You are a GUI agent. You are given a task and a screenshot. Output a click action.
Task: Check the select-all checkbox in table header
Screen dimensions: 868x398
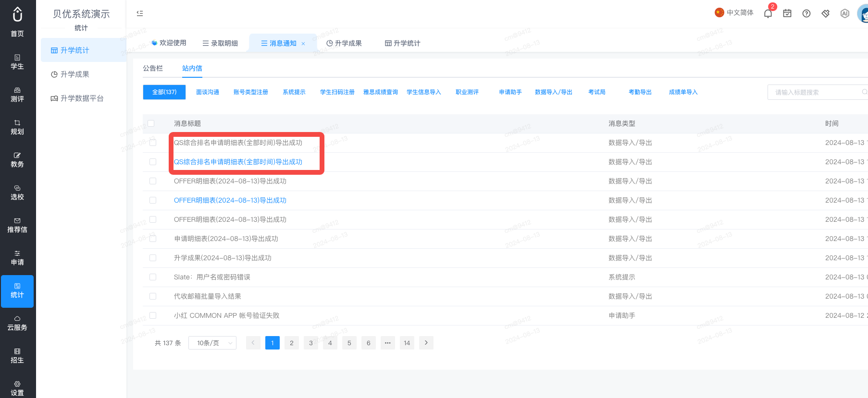(x=151, y=123)
